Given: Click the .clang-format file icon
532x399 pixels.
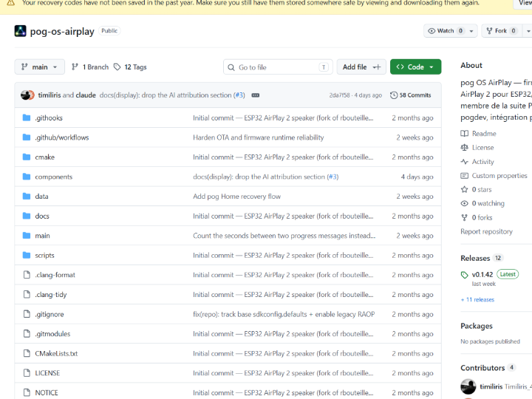Looking at the screenshot, I should pyautogui.click(x=27, y=275).
